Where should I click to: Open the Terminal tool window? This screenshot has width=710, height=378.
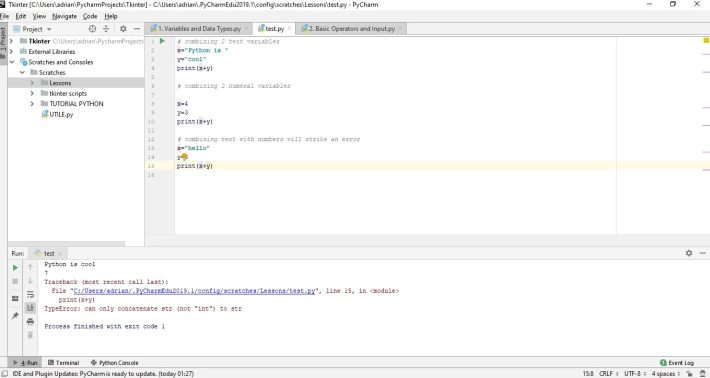(63, 363)
